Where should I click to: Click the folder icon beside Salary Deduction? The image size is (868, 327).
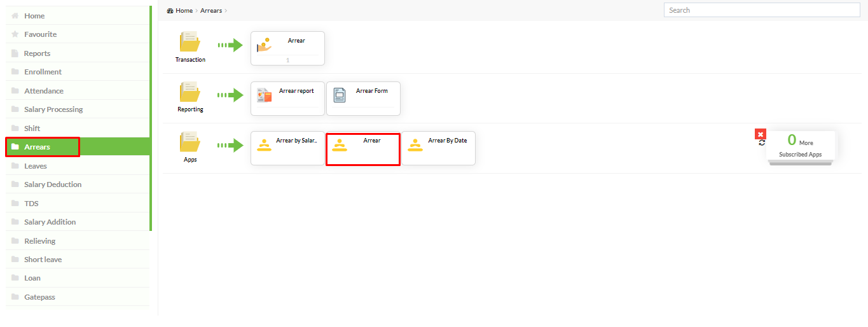[x=15, y=184]
